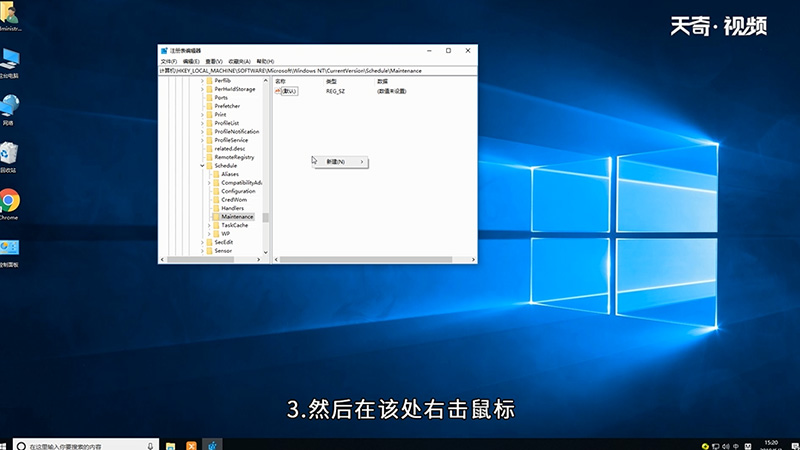Select the ProfileNotification key label

pyautogui.click(x=237, y=132)
